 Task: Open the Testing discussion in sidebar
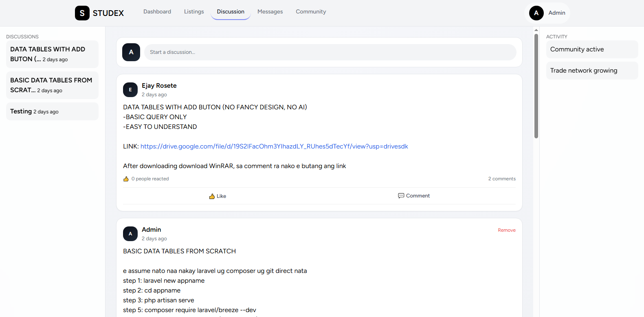[52, 111]
